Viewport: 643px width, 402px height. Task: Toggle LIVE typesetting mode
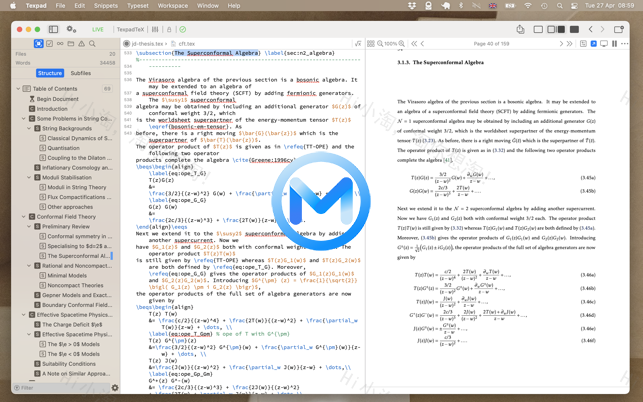click(98, 30)
